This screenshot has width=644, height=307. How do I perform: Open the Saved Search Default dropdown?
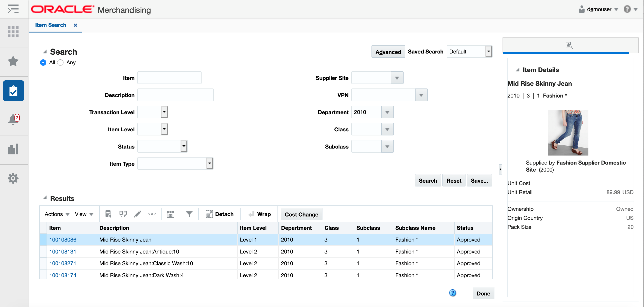click(x=489, y=51)
